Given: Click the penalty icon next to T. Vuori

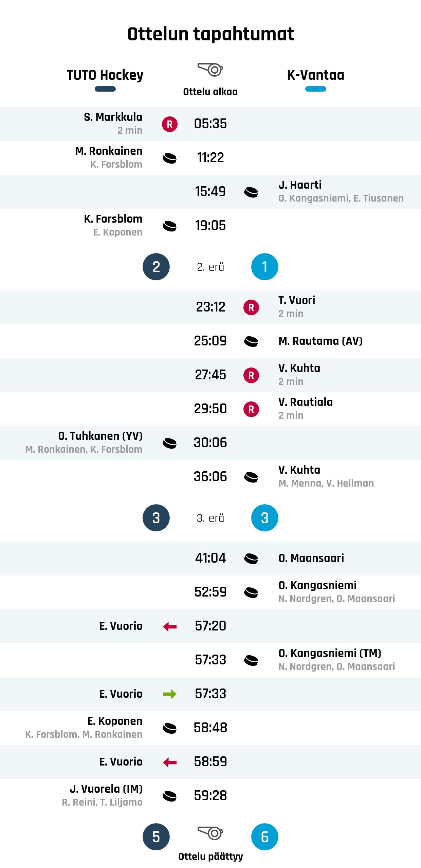Looking at the screenshot, I should [x=251, y=307].
